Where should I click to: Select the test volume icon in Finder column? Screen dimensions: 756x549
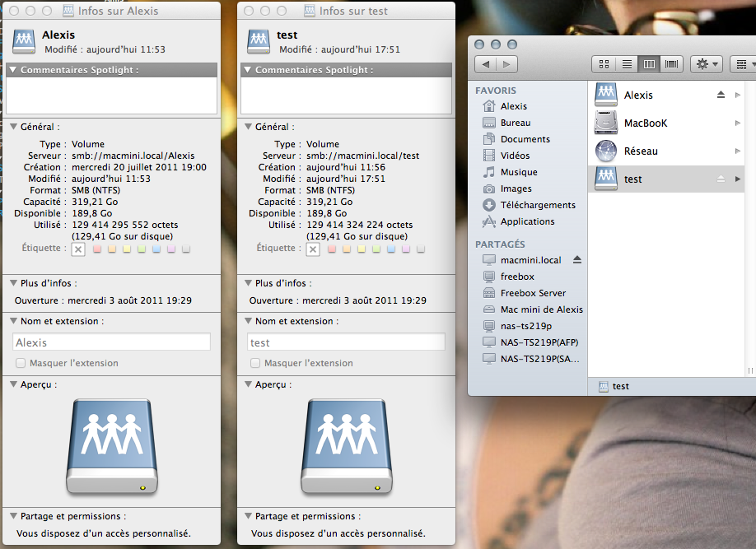606,179
